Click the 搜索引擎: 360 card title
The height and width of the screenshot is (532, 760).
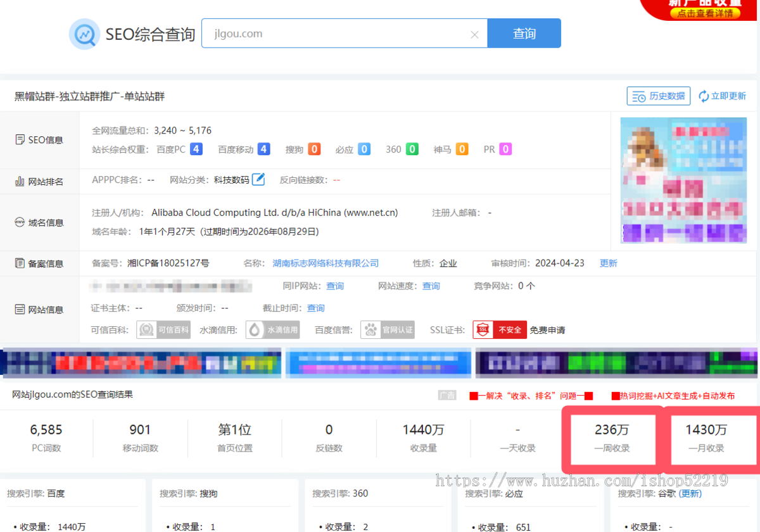click(340, 493)
